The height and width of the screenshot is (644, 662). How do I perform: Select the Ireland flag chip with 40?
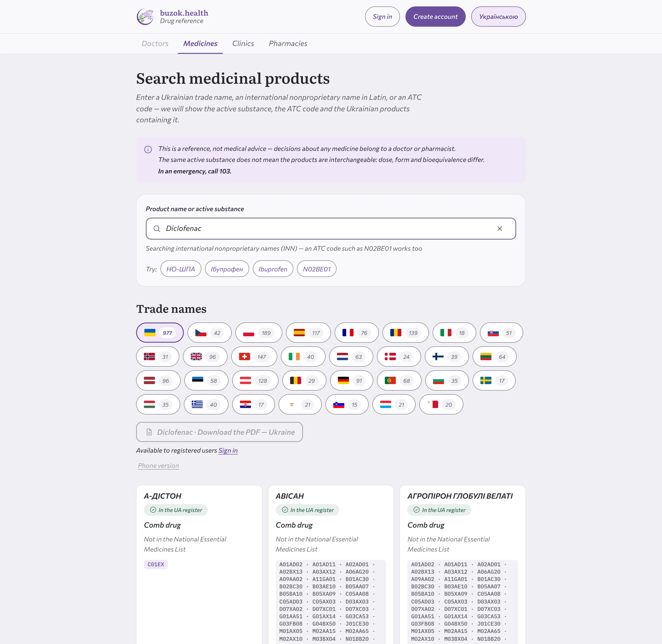point(303,356)
